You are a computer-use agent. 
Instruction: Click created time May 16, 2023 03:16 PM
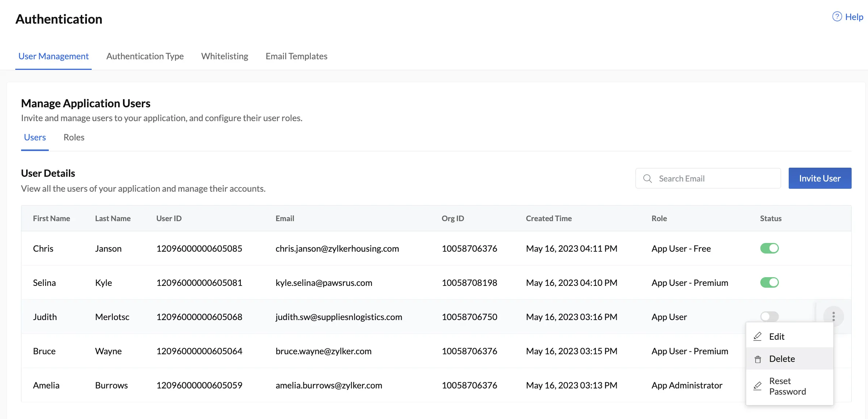(572, 317)
